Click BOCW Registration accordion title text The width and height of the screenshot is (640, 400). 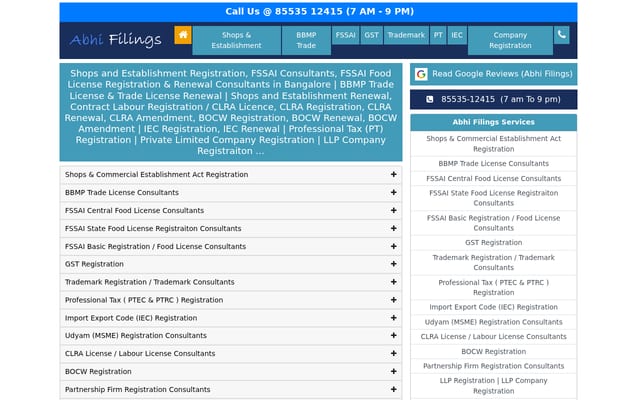[x=98, y=371]
